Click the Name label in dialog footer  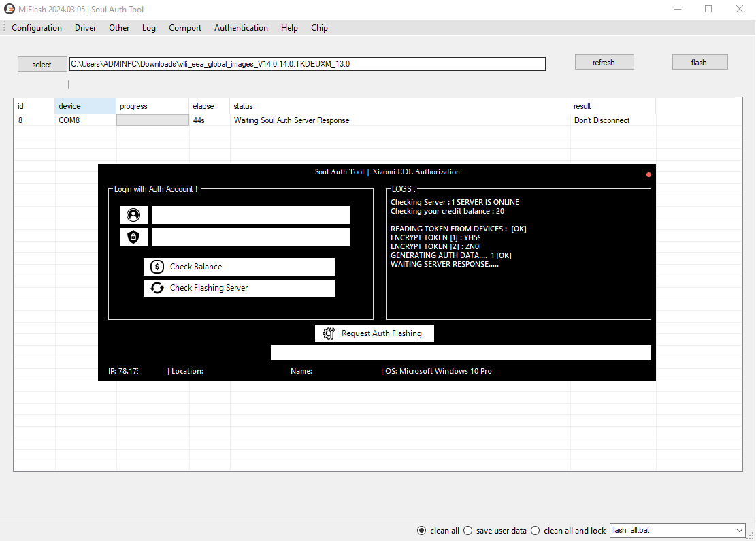301,371
